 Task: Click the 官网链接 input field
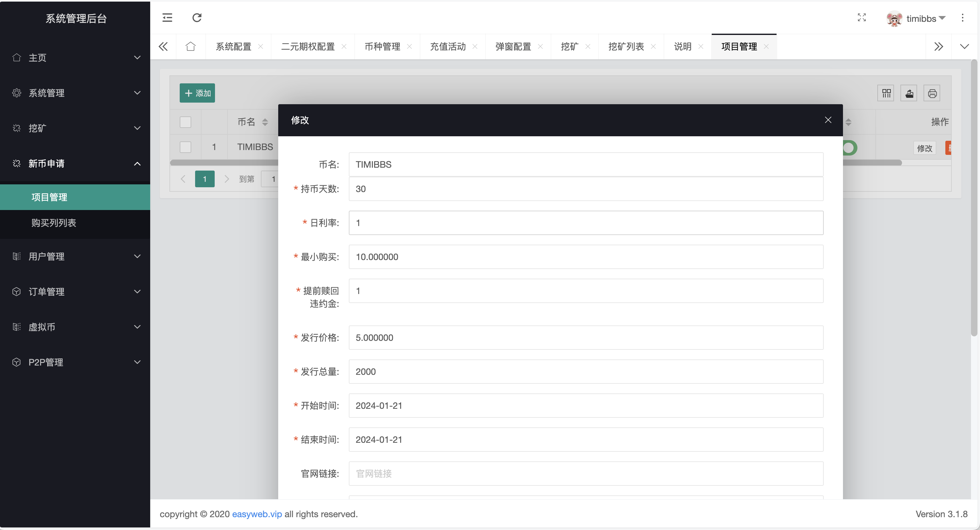tap(586, 473)
